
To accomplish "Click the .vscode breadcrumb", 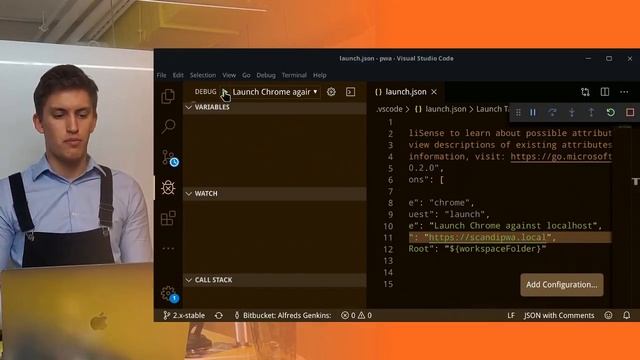I will coord(389,109).
